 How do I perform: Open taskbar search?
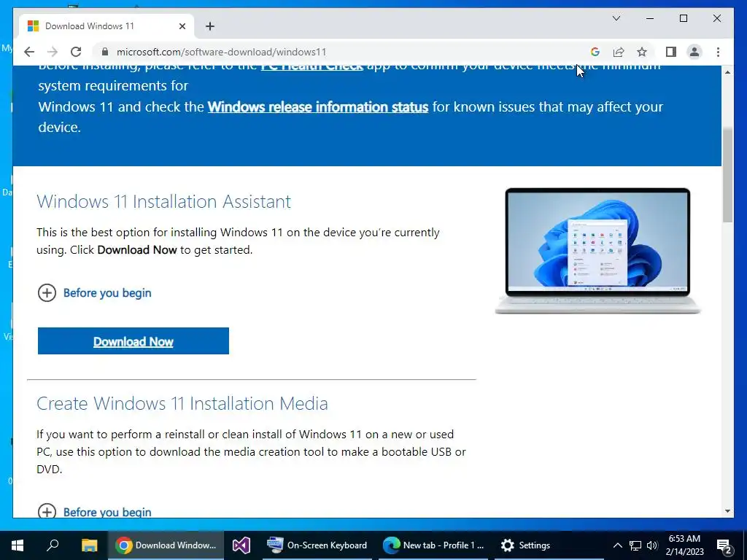pyautogui.click(x=53, y=545)
